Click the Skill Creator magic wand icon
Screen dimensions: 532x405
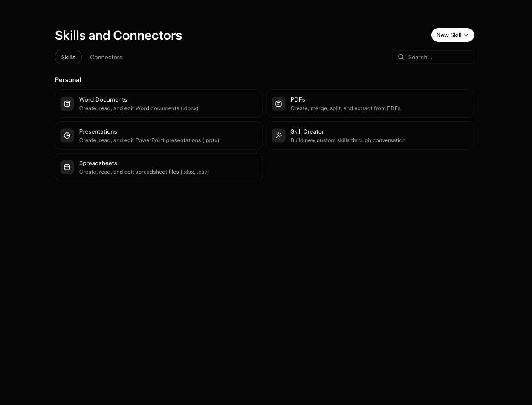point(278,135)
